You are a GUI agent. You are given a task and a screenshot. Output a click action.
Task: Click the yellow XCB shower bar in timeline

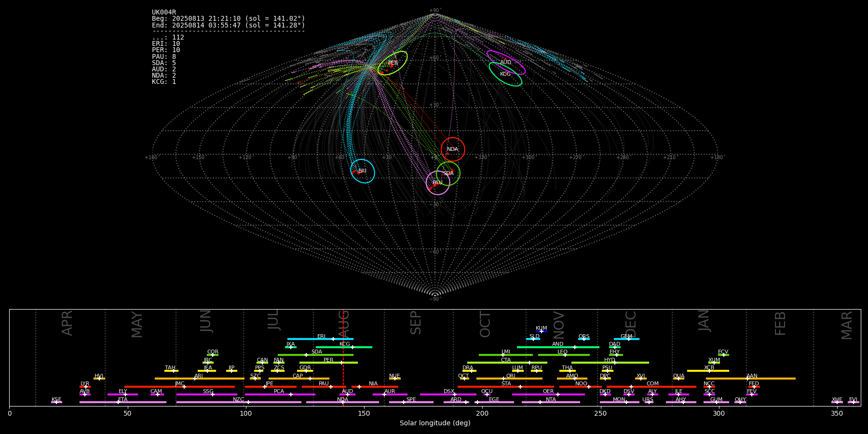[708, 371]
